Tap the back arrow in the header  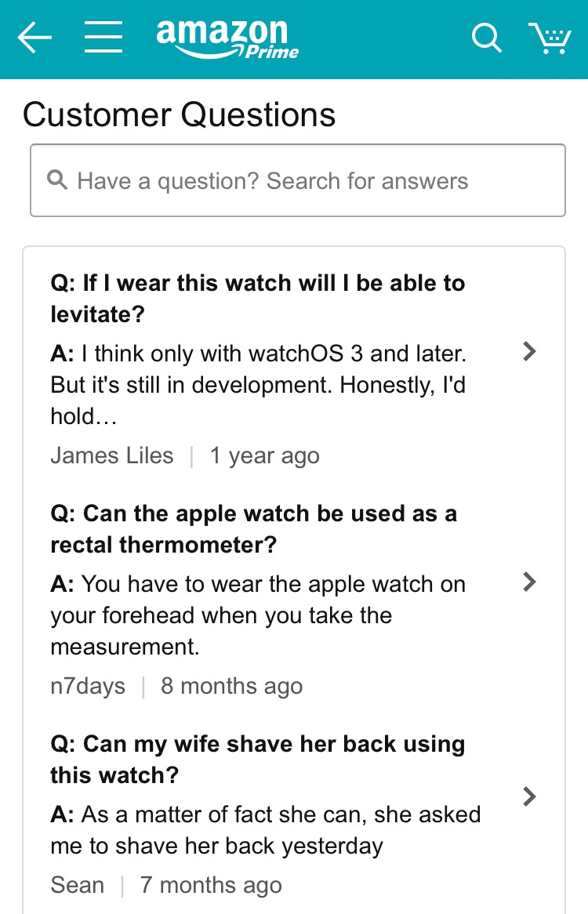[34, 38]
